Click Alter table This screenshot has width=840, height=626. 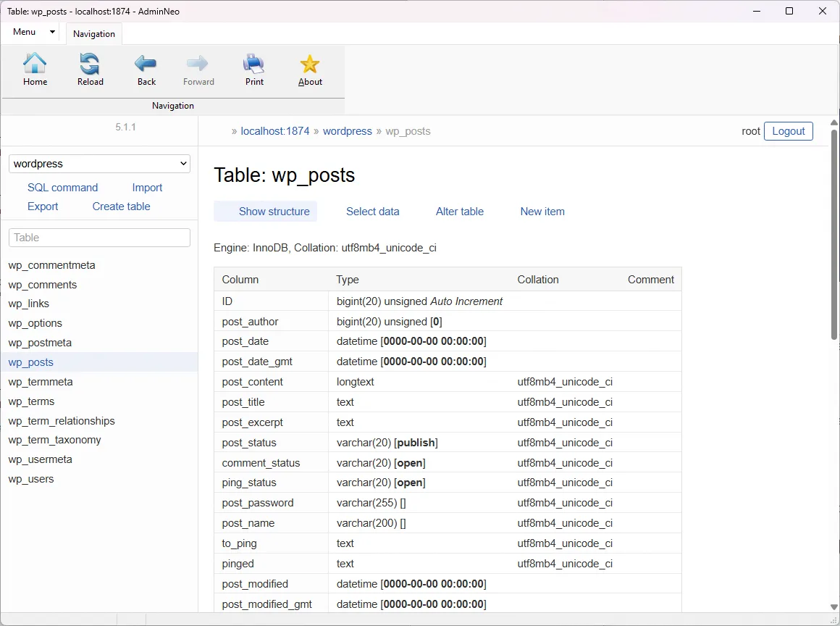pyautogui.click(x=459, y=211)
